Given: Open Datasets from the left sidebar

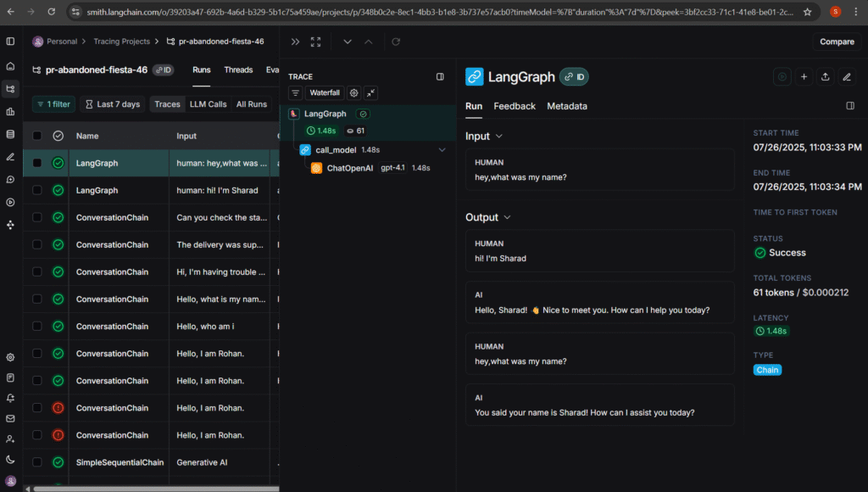Looking at the screenshot, I should (10, 134).
